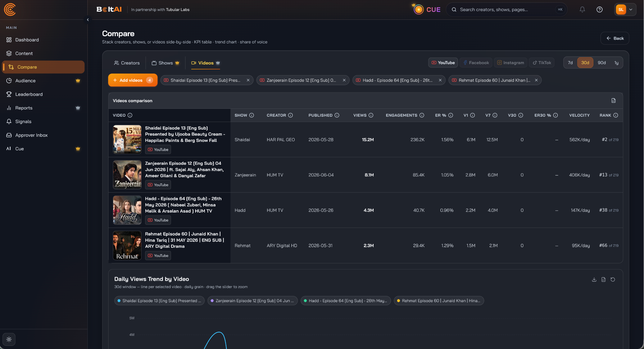Reset zoom on Daily Views Trend chart
644x349 pixels.
(x=613, y=280)
